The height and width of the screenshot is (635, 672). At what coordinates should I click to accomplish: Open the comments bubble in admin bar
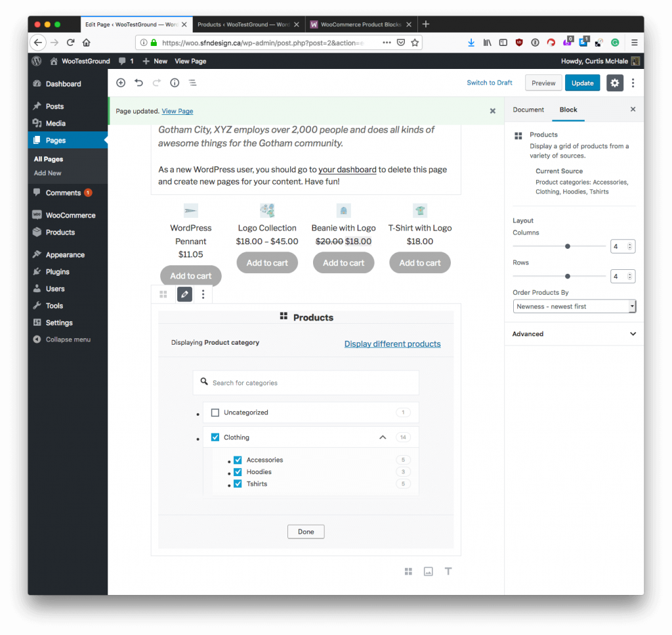point(126,61)
